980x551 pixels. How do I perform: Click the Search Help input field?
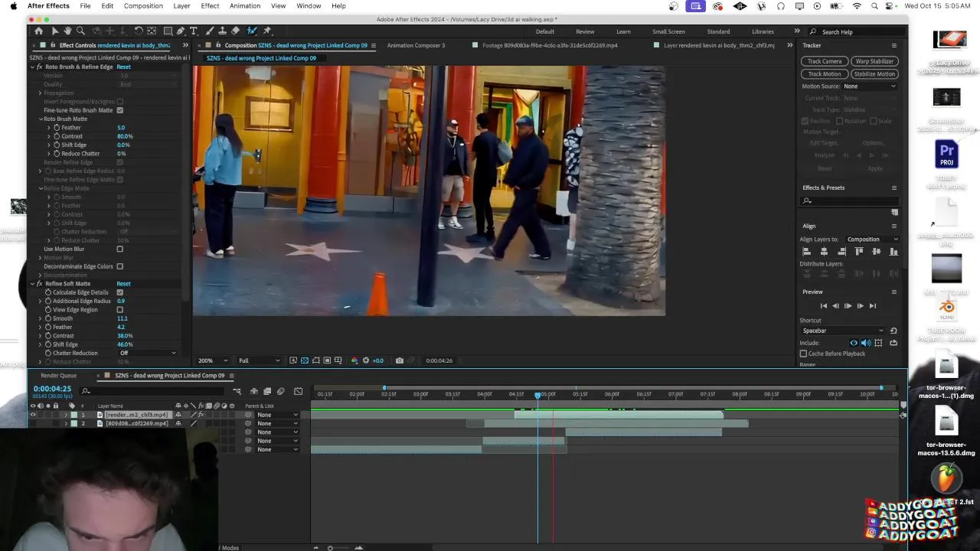(x=850, y=32)
